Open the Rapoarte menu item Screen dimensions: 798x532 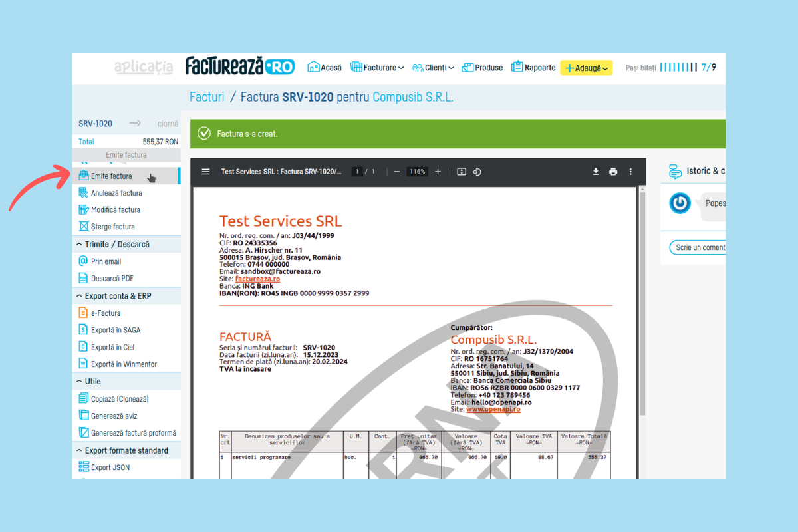533,68
